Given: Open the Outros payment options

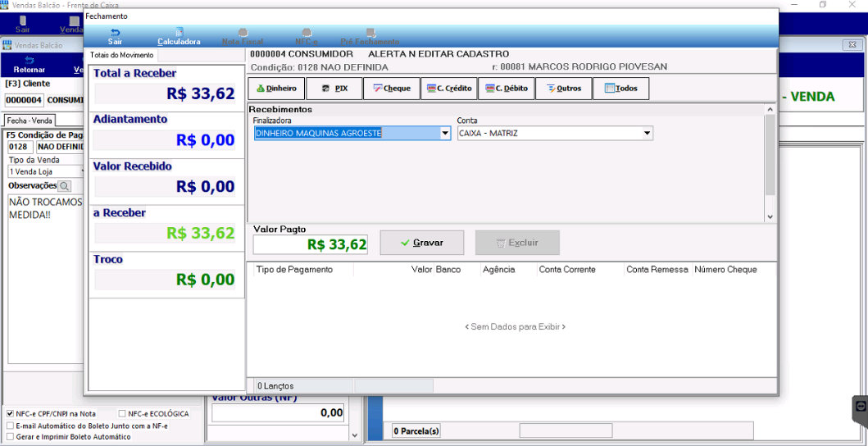Looking at the screenshot, I should [564, 89].
